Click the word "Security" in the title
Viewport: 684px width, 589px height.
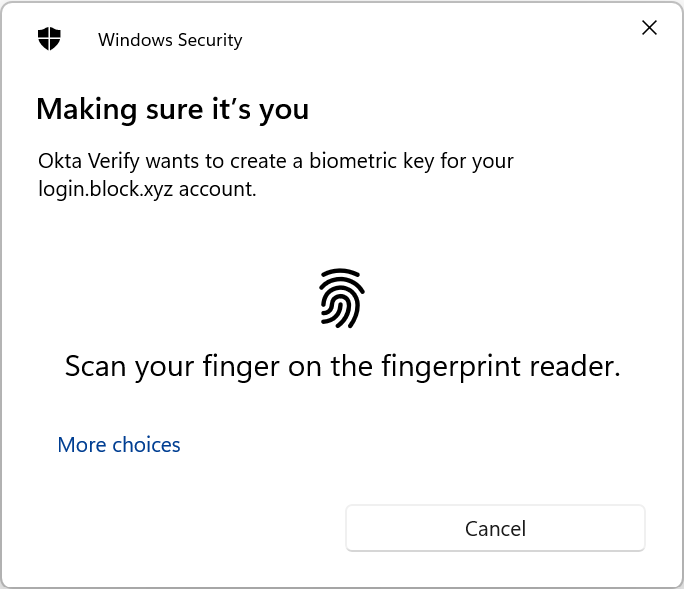tap(210, 41)
